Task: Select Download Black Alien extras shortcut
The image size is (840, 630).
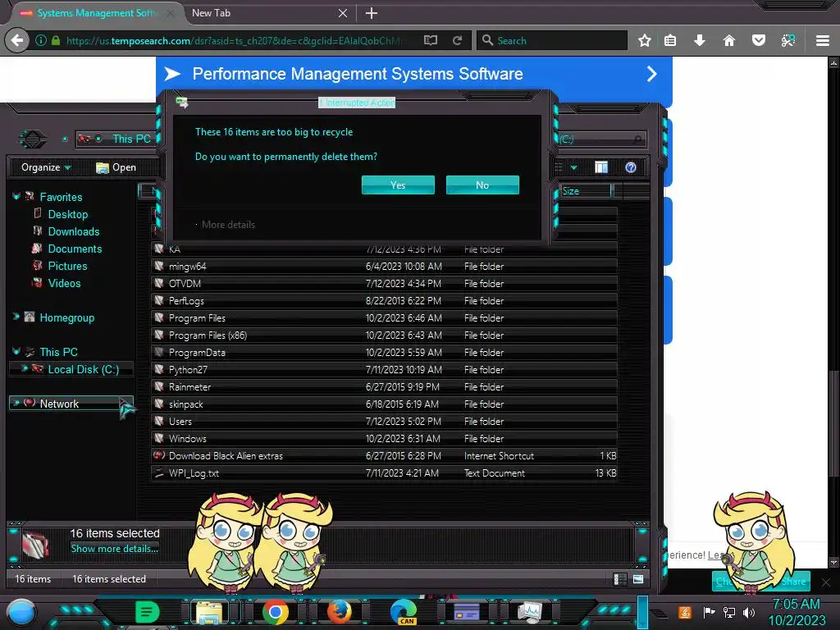Action: (385, 455)
